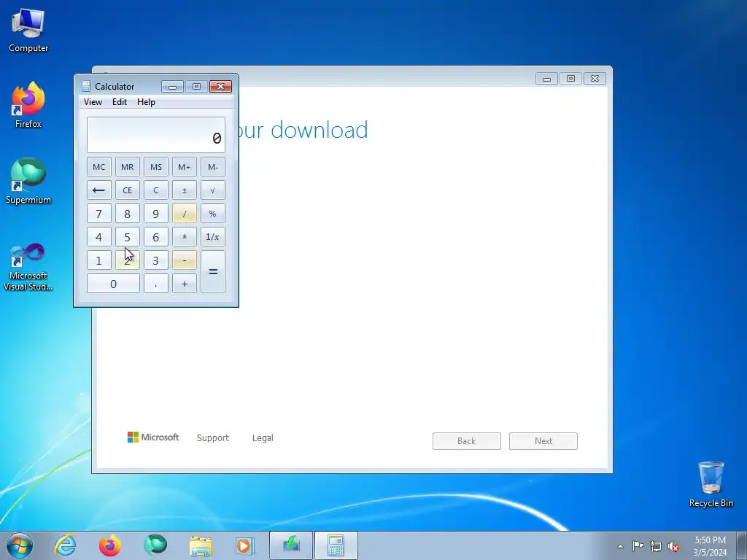
Task: Click the M+ memory add button
Action: coord(185,167)
